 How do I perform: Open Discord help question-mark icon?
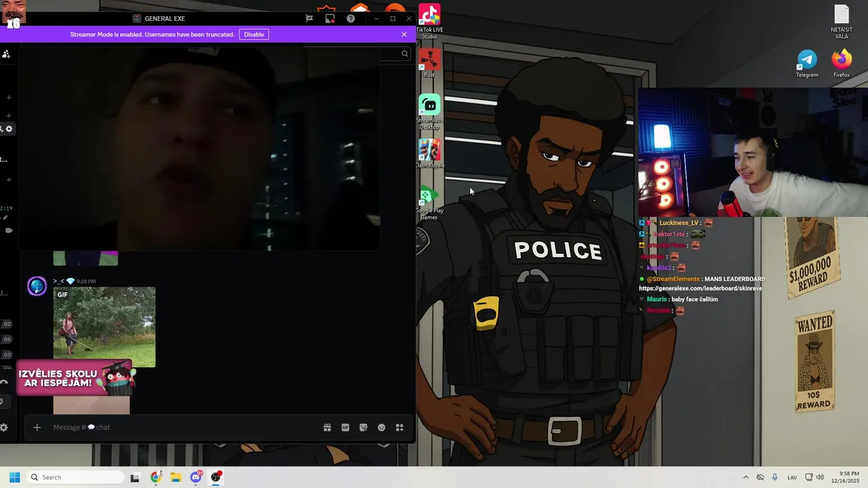(351, 18)
